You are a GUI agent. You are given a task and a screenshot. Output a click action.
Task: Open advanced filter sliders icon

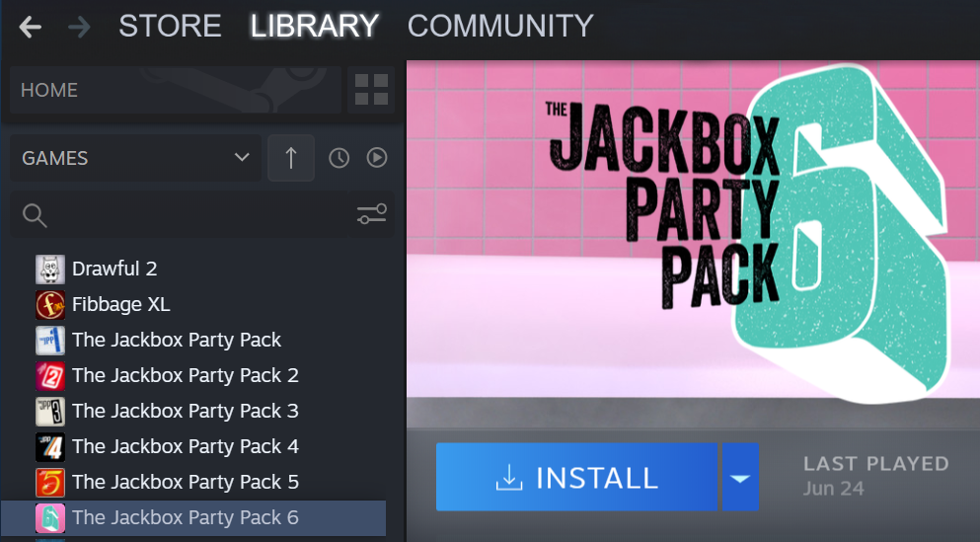372,214
